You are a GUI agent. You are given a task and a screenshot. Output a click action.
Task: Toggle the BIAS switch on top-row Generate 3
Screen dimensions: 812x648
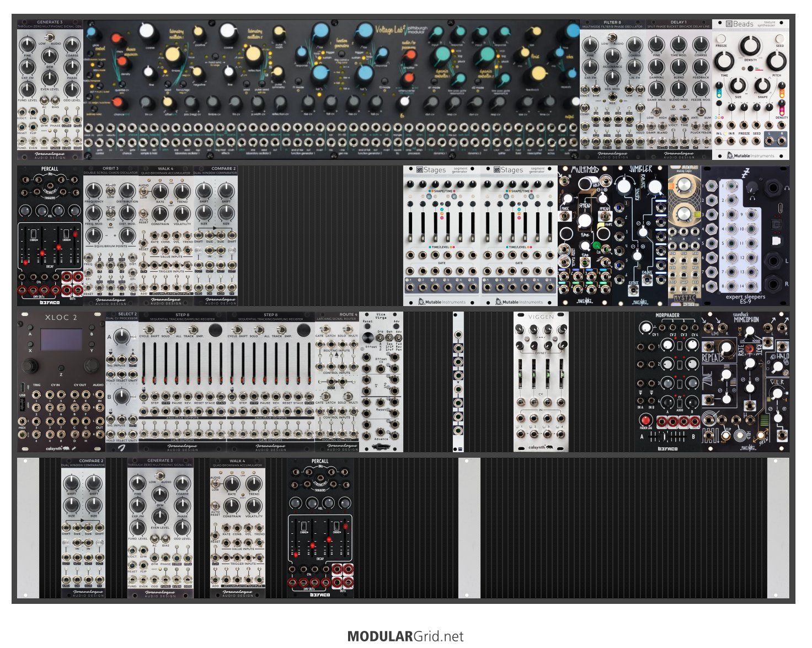coord(56,101)
